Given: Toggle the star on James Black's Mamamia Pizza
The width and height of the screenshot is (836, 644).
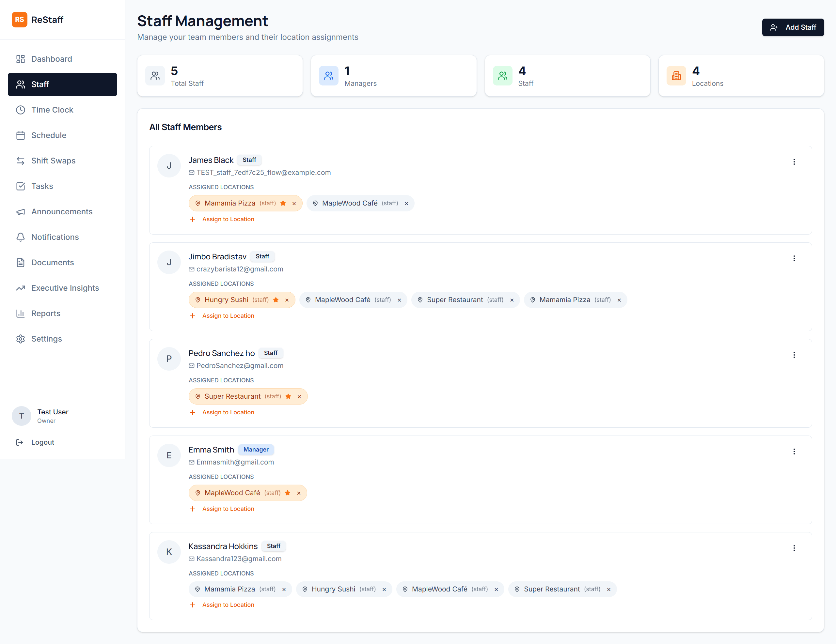Looking at the screenshot, I should pyautogui.click(x=283, y=203).
